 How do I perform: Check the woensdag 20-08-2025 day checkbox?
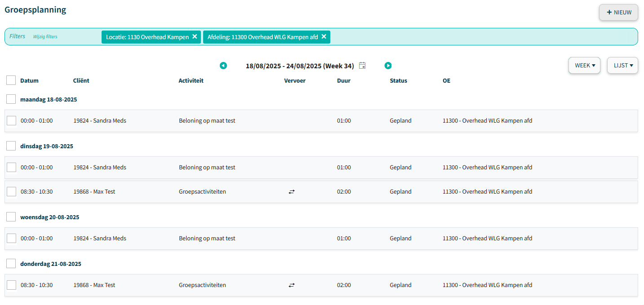[x=11, y=217]
